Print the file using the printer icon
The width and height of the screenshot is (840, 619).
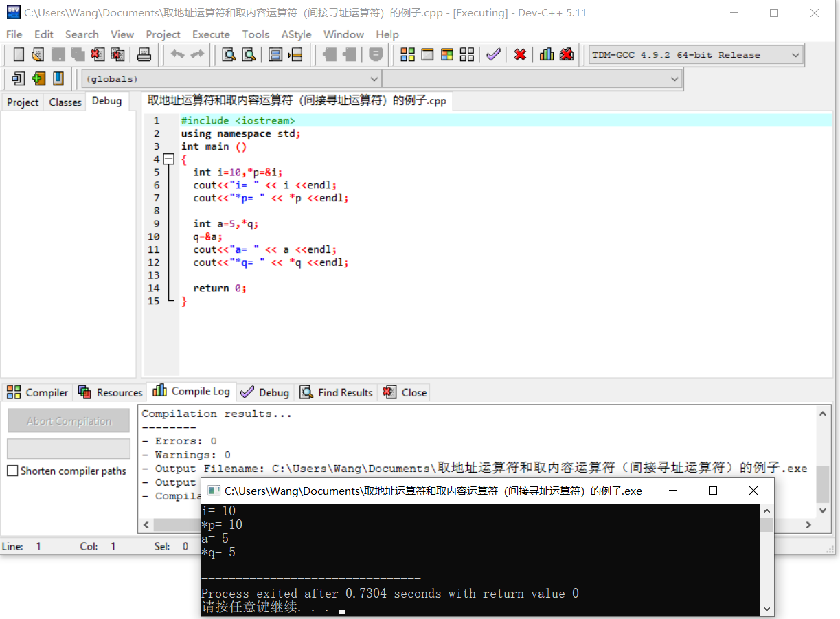tap(144, 55)
